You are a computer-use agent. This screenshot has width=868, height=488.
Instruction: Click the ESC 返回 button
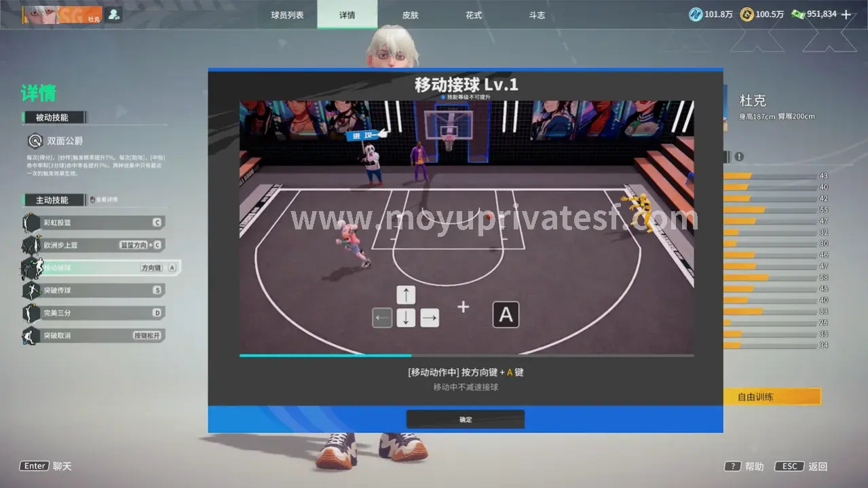(803, 466)
